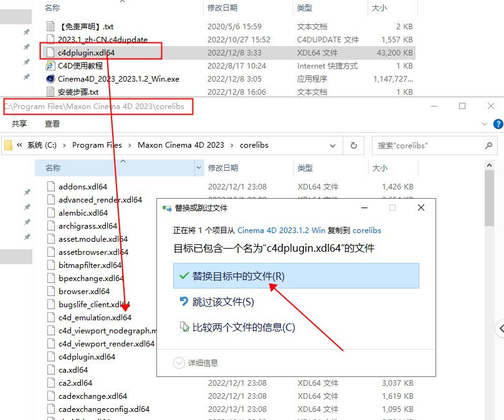Image resolution: width=504 pixels, height=420 pixels.
Task: Click c4d_viewport_render.xdl64 file icon
Action: 51,343
